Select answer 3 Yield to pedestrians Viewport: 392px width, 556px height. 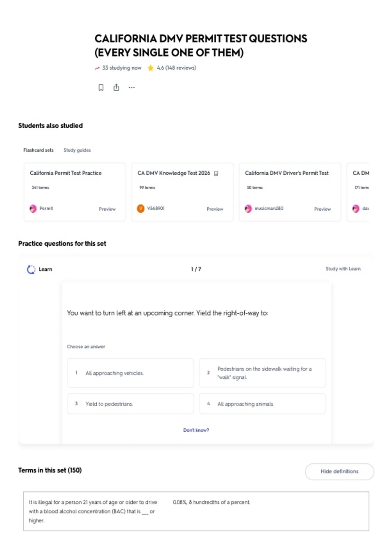(131, 404)
